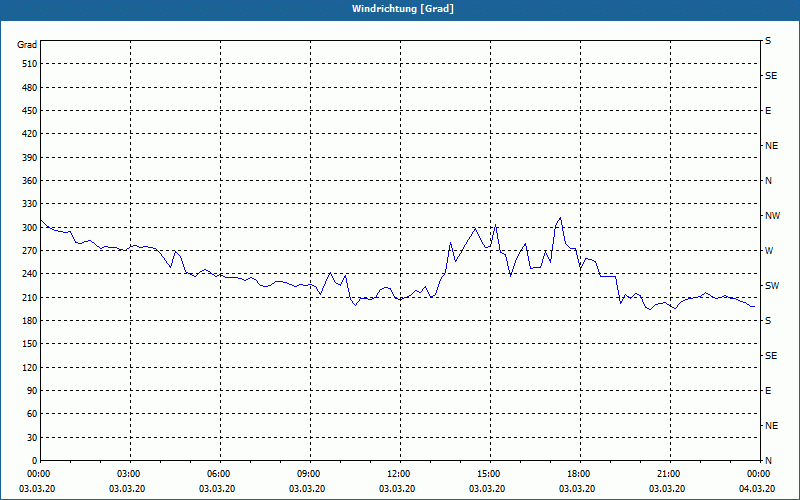Select the 150 value on left axis

tap(30, 344)
